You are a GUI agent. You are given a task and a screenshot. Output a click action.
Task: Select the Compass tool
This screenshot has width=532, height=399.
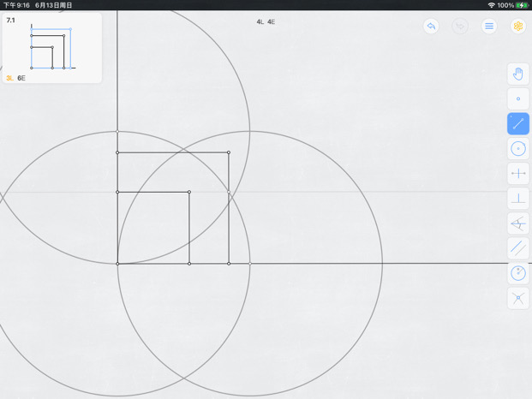518,273
